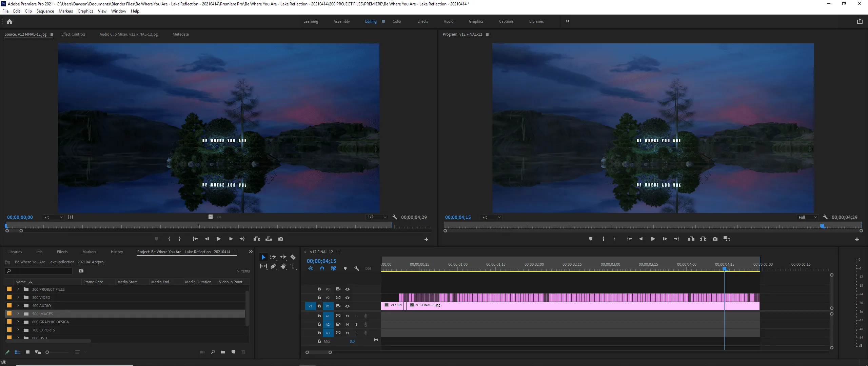Open the History panel tab
868x366 pixels.
pyautogui.click(x=117, y=252)
